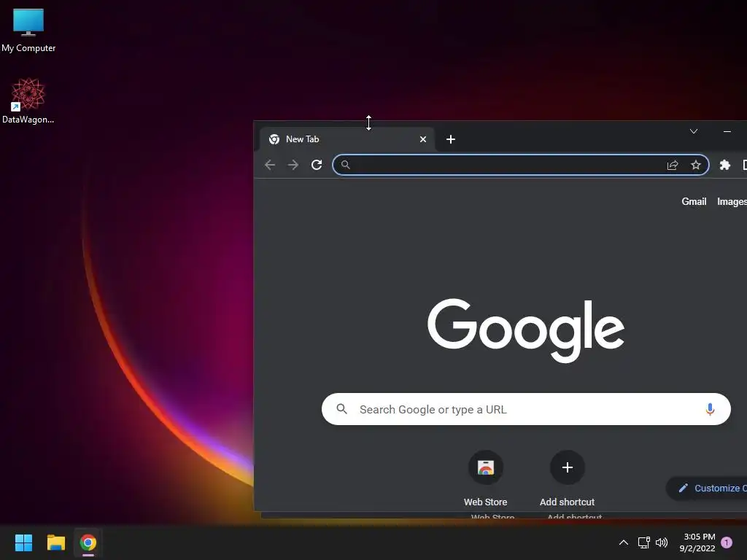Bookmark this tab with star icon
Viewport: 747px width, 560px height.
coord(695,165)
